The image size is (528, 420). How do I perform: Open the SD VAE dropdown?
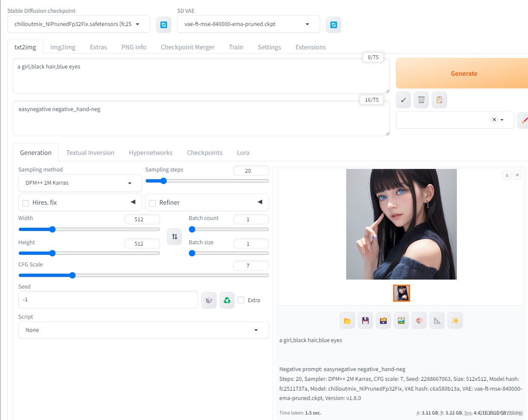[248, 24]
